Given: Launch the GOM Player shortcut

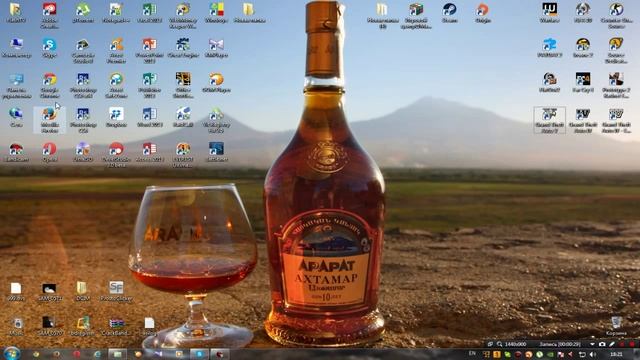Looking at the screenshot, I should point(216,82).
